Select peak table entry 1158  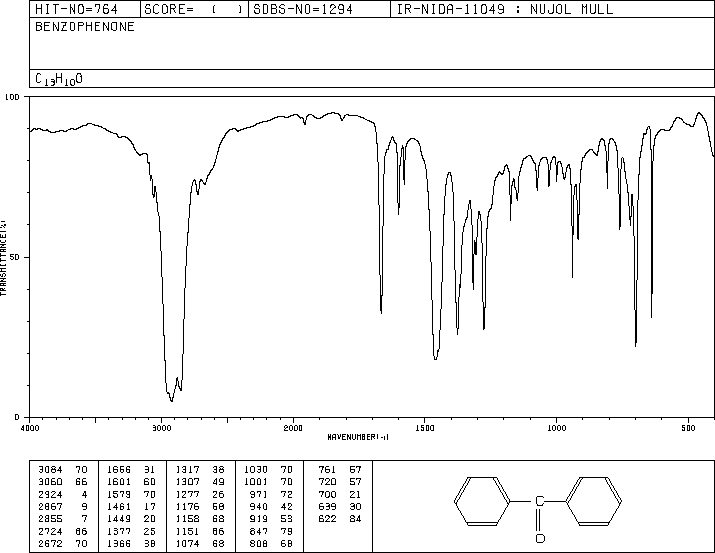click(187, 519)
